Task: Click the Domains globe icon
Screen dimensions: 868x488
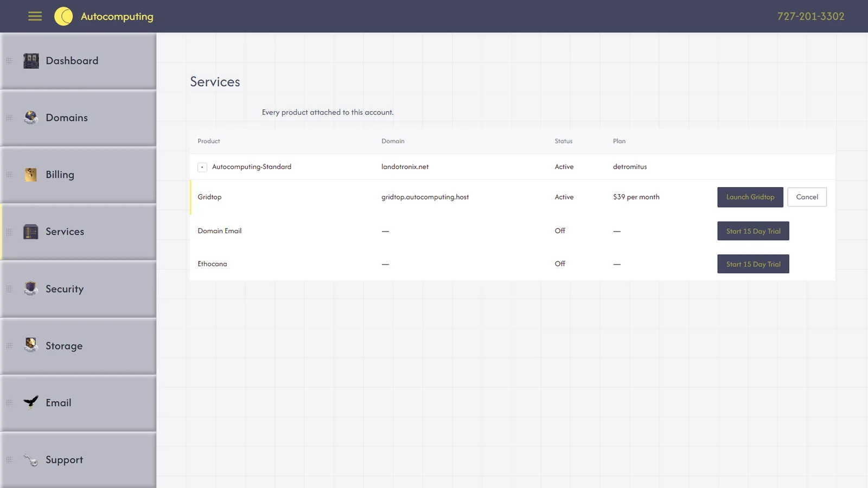Action: tap(31, 118)
